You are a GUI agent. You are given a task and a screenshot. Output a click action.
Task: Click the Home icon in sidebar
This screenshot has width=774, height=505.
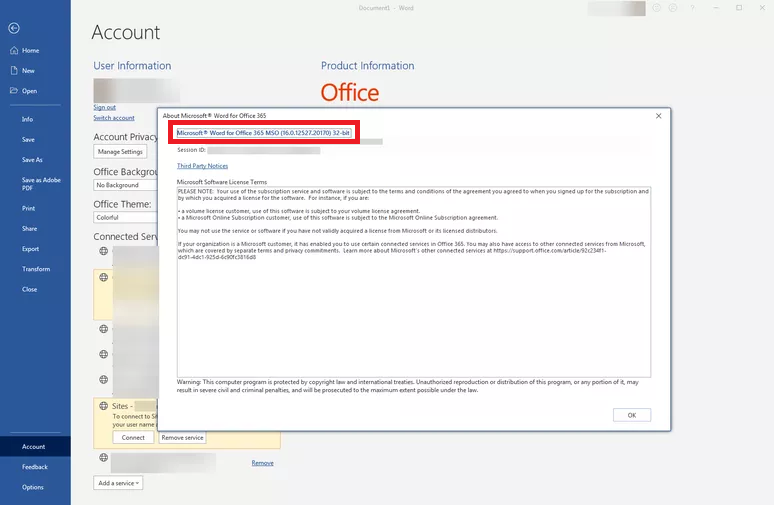tap(14, 50)
